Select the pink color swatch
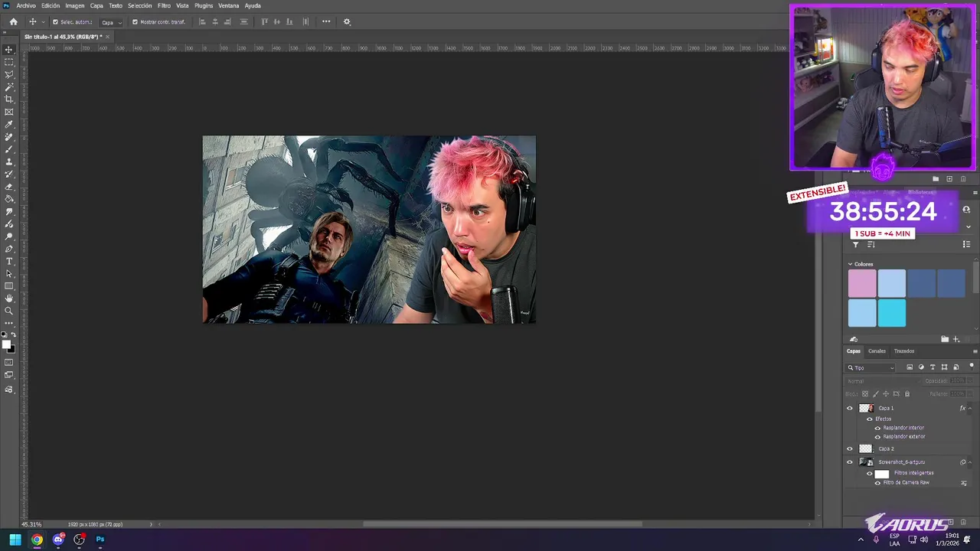 tap(862, 283)
